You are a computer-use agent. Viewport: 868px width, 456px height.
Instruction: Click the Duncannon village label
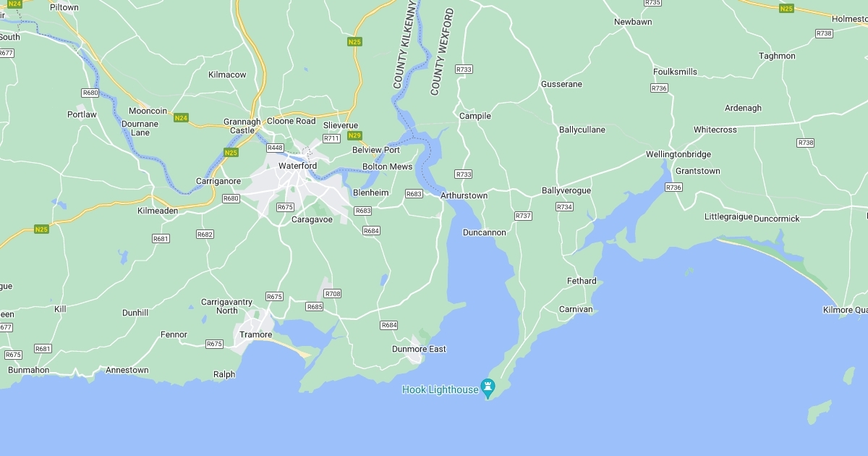[485, 233]
